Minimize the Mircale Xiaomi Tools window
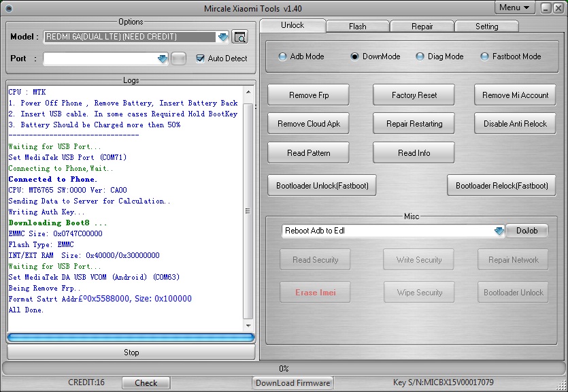Image resolution: width=568 pixels, height=392 pixels. [546, 8]
